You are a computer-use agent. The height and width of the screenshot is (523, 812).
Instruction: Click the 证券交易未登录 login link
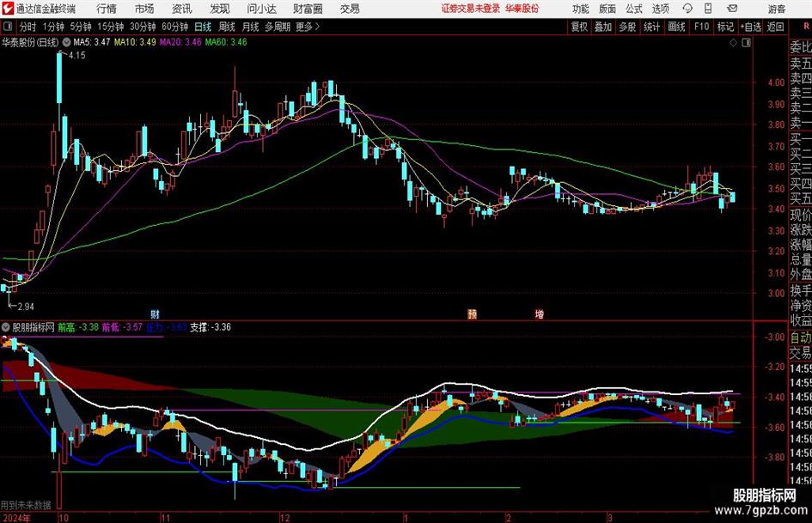coord(471,9)
